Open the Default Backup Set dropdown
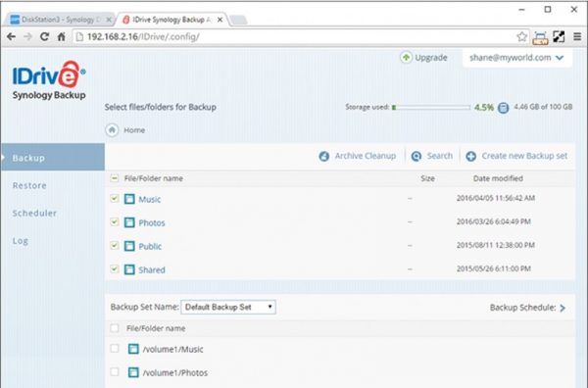The height and width of the screenshot is (388, 588). [228, 307]
